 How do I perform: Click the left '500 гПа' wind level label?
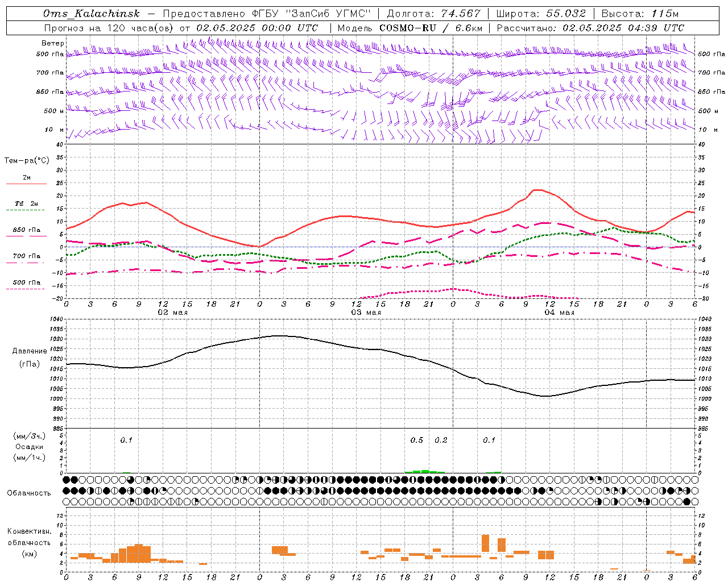(50, 54)
